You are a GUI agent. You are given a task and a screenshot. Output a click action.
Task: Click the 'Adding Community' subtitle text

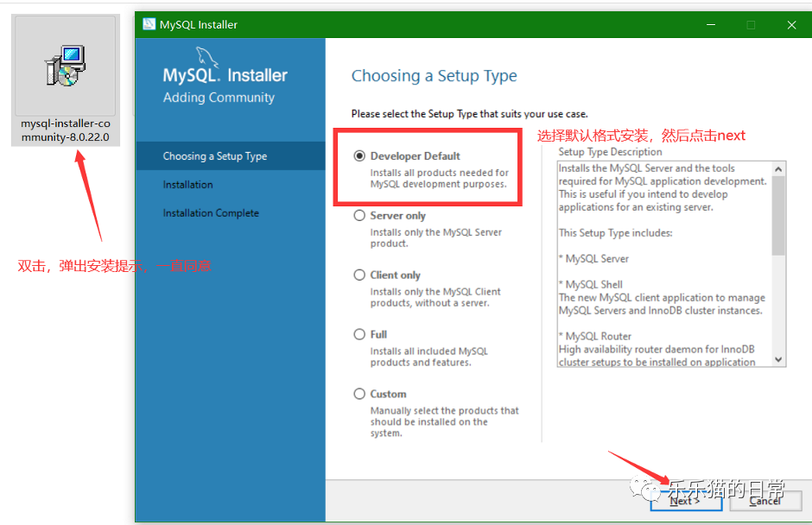219,98
